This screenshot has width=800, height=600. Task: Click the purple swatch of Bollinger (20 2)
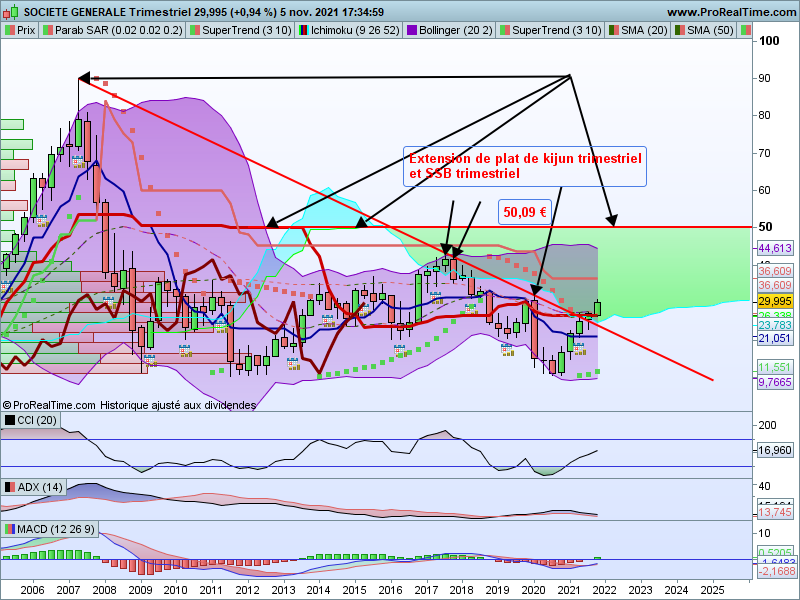411,31
